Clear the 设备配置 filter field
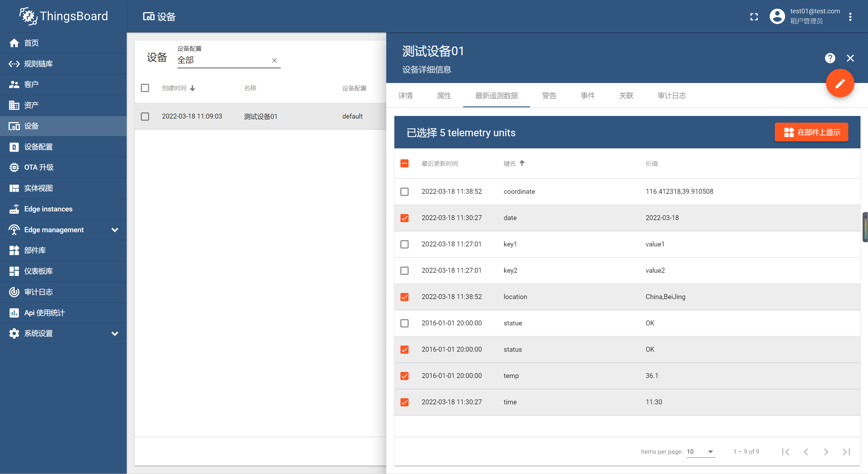The image size is (868, 474). (274, 60)
